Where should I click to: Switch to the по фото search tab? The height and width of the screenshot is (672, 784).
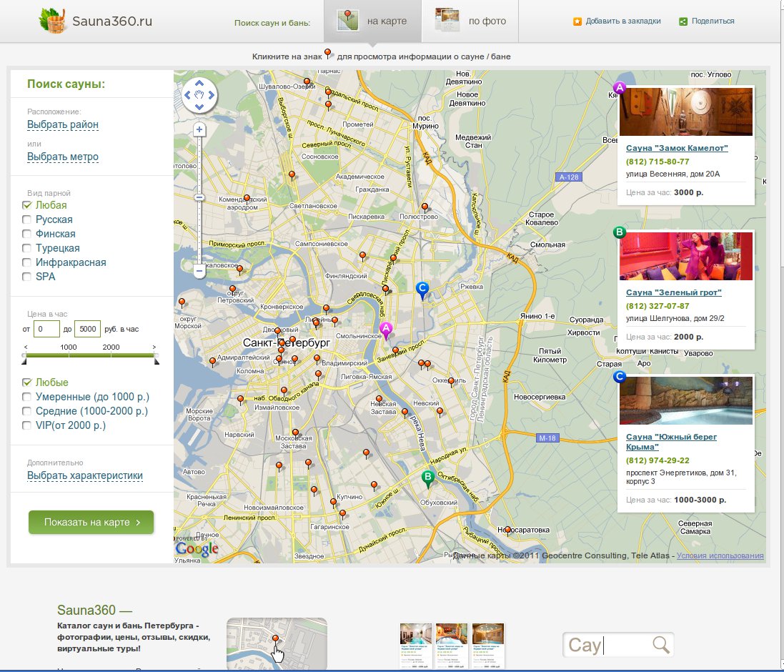click(x=470, y=21)
